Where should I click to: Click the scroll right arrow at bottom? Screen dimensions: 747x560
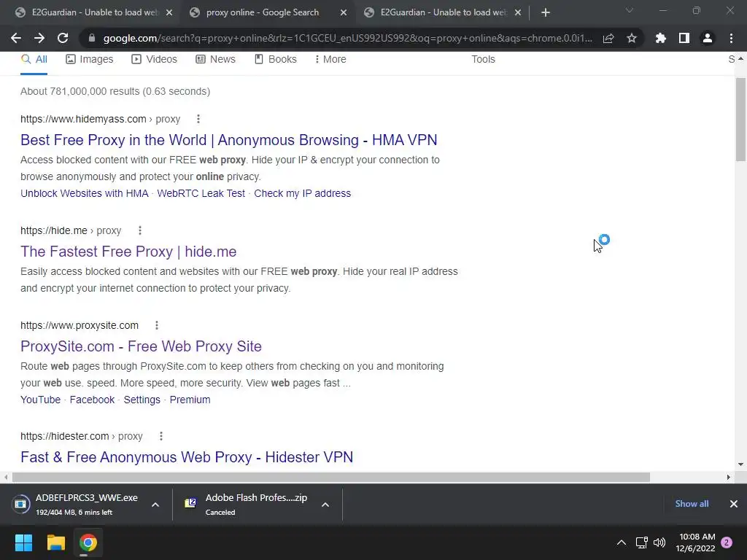729,477
